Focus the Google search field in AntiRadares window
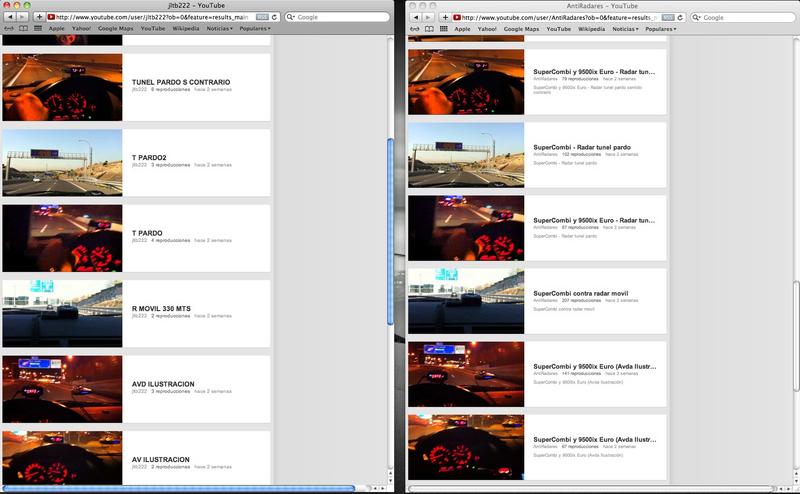This screenshot has height=494, width=800. pyautogui.click(x=740, y=17)
